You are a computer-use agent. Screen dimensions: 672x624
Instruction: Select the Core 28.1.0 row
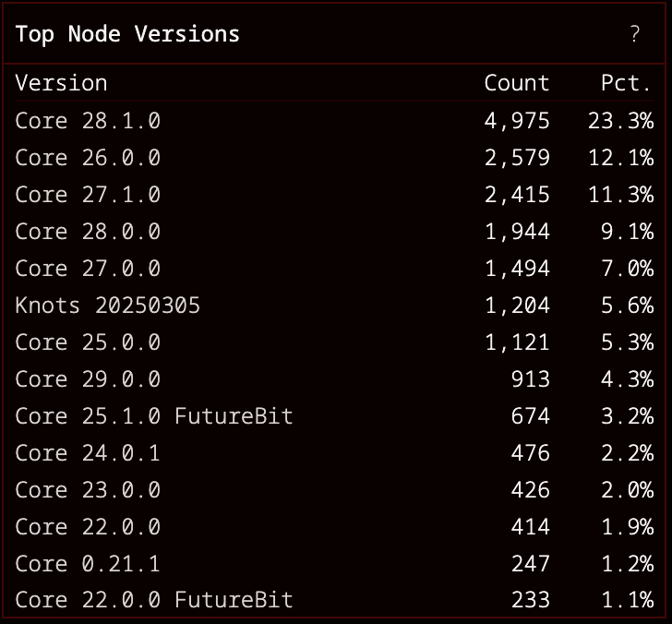[88, 121]
